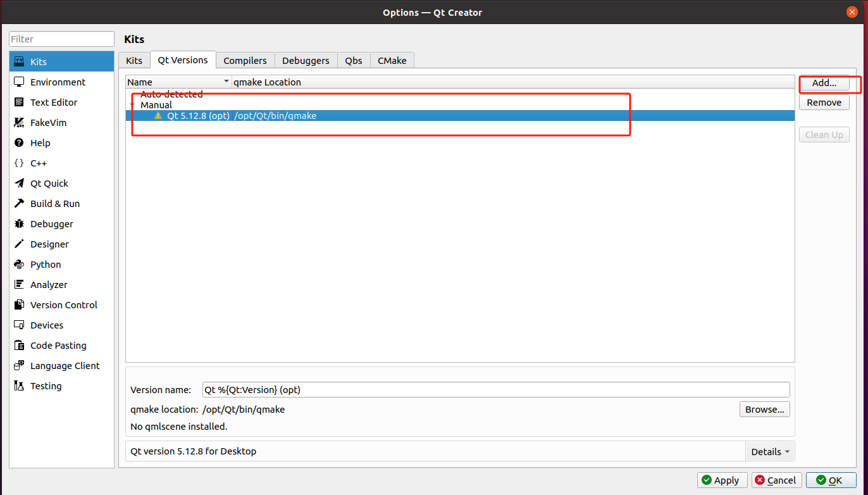Click the Version name input field
Screen dimensions: 868x495
[495, 389]
